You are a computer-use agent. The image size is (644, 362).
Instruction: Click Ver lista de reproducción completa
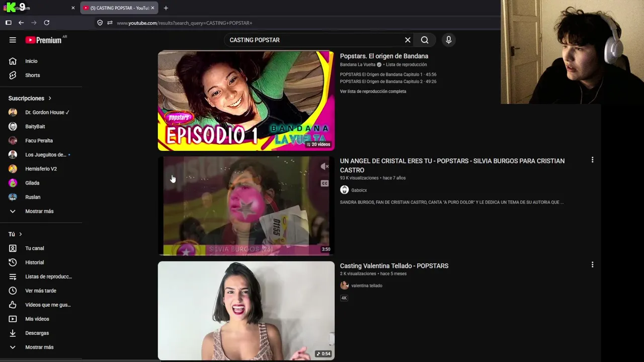373,92
